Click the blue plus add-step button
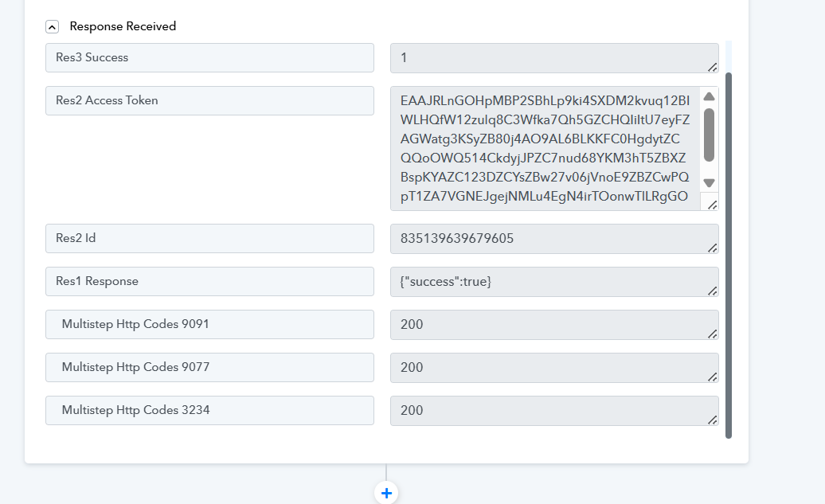Viewport: 825px width, 504px height. (386, 493)
